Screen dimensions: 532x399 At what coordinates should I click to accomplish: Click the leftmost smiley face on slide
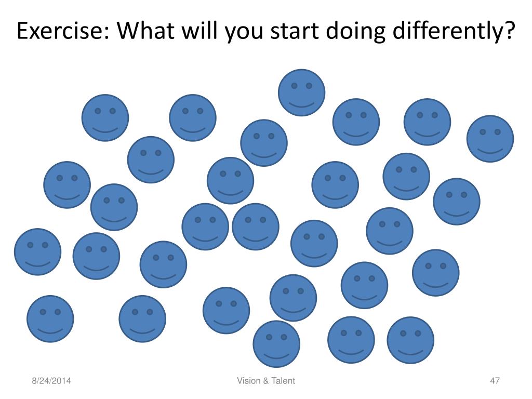37,252
